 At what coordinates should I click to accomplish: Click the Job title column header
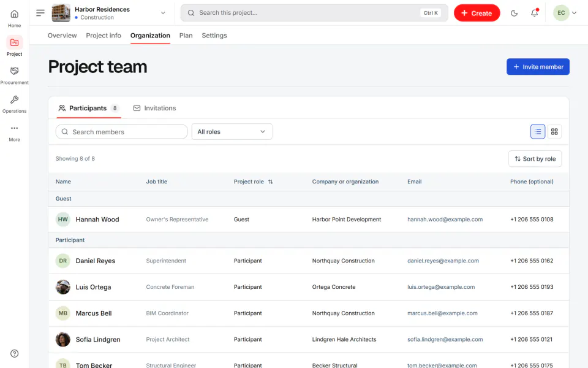pyautogui.click(x=156, y=182)
